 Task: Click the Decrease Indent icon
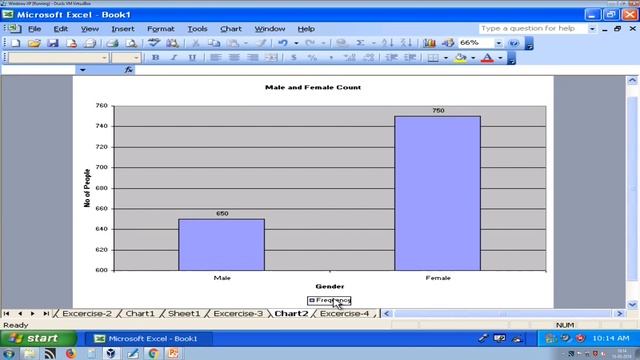(x=391, y=58)
